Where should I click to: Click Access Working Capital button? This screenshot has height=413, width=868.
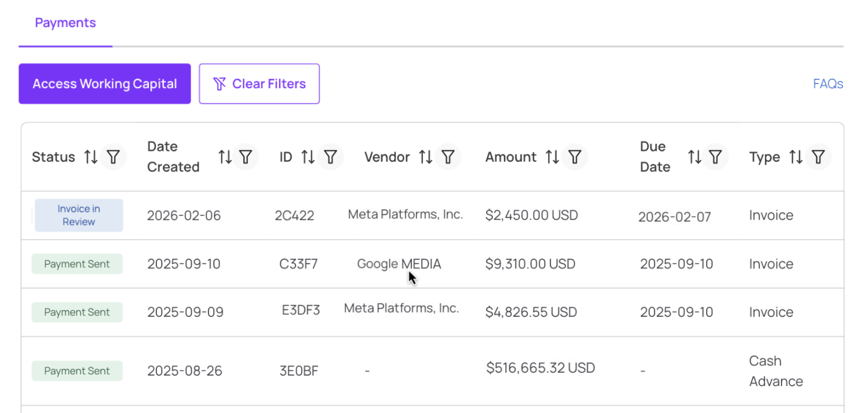(105, 84)
